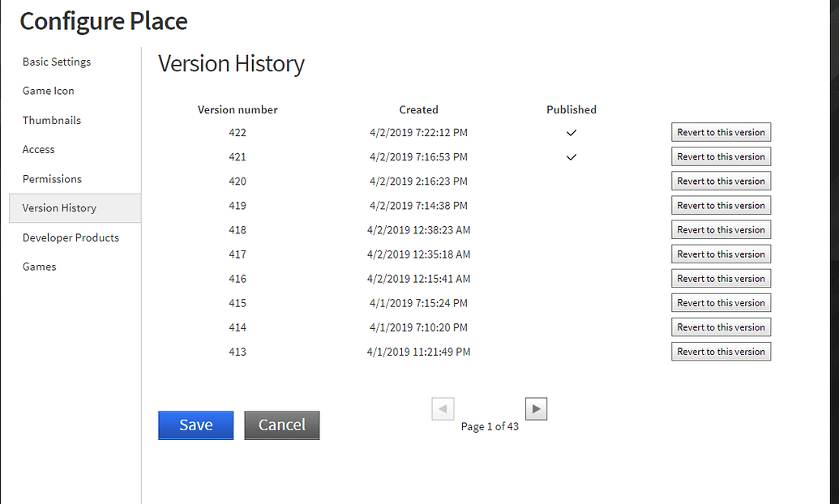Revert to version 418
The height and width of the screenshot is (504, 839).
tap(721, 229)
